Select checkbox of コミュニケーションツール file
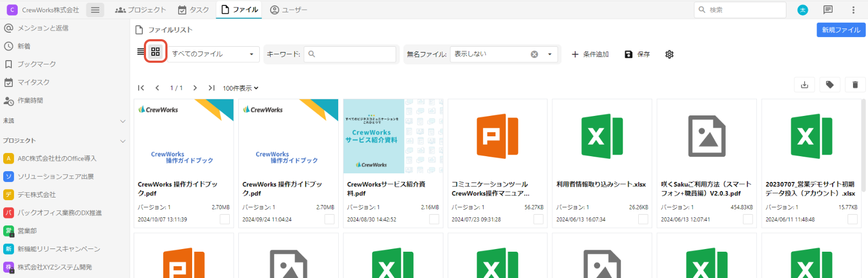 pyautogui.click(x=538, y=219)
